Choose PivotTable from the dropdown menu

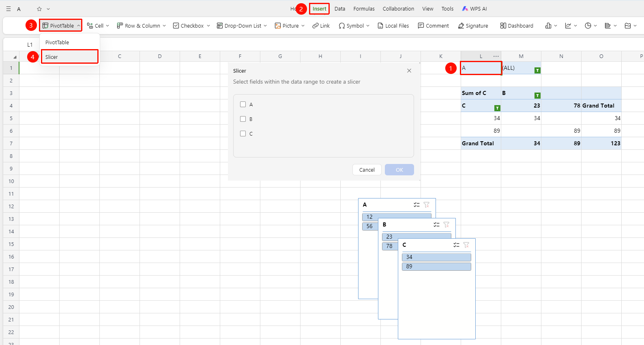(70, 42)
